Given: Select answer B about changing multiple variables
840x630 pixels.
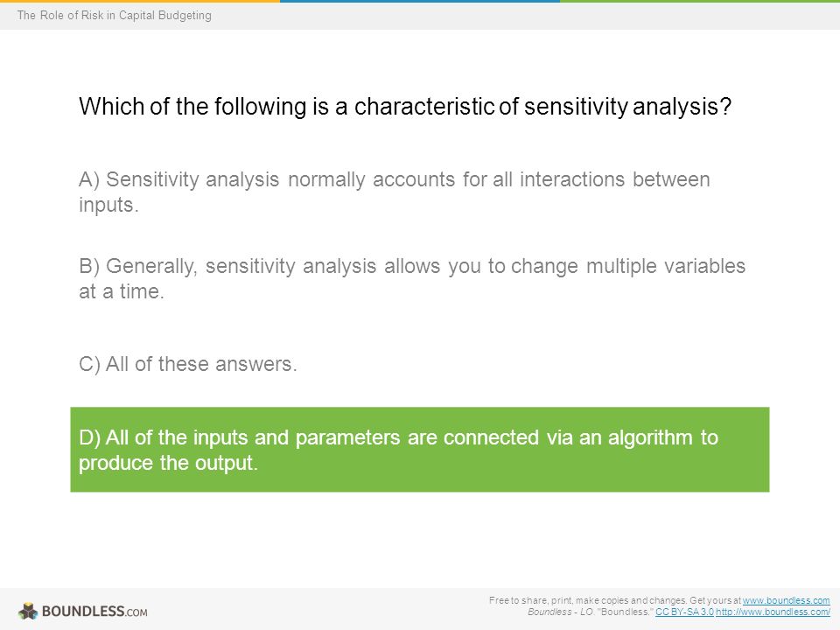Looking at the screenshot, I should tap(412, 278).
